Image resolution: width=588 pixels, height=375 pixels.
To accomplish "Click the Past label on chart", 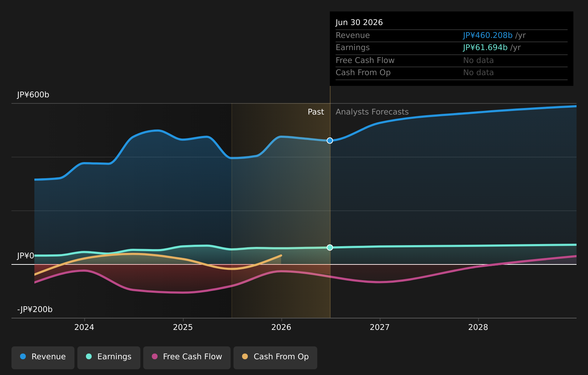I will [316, 112].
